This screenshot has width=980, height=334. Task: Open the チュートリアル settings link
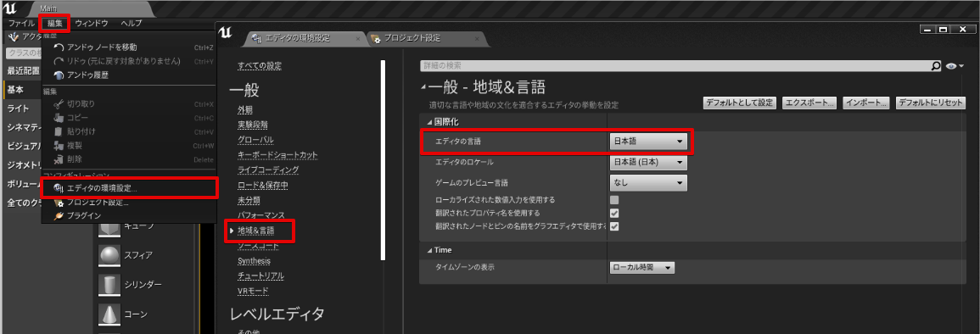click(260, 276)
